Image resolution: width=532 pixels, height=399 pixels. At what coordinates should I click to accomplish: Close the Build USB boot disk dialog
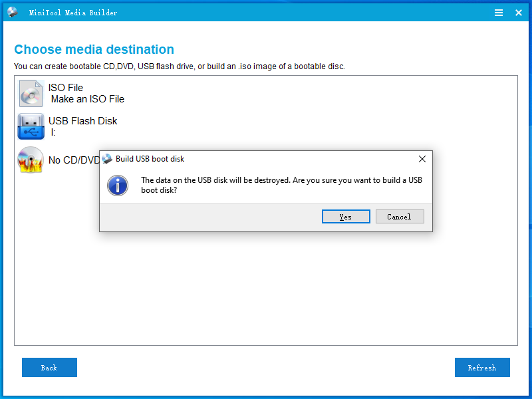click(x=422, y=159)
